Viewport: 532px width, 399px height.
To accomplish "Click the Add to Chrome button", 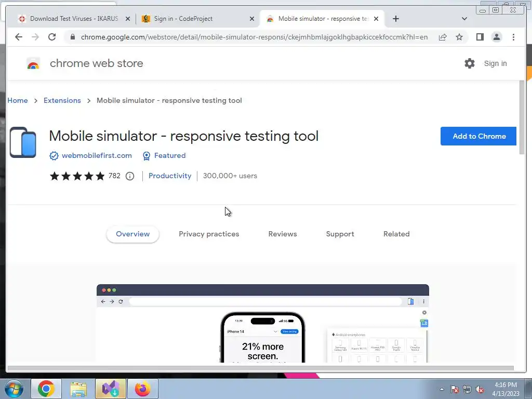I will coord(478,136).
